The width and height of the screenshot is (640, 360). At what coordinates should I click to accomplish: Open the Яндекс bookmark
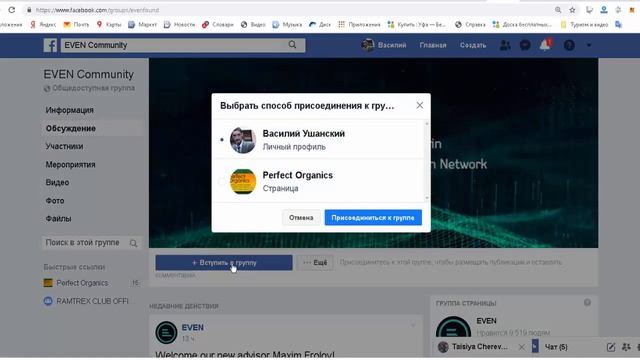pos(43,24)
